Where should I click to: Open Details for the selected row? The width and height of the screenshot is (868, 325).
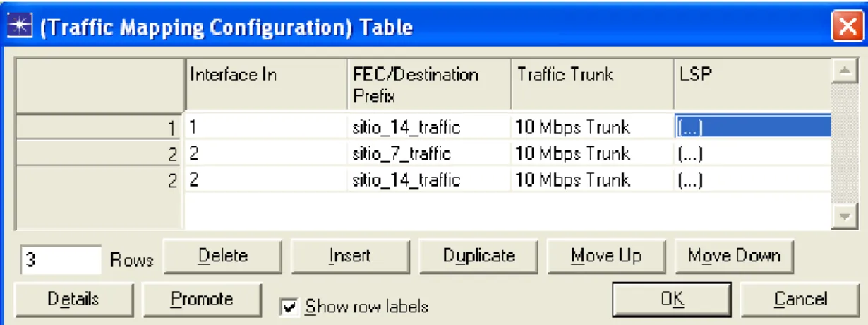(x=73, y=300)
